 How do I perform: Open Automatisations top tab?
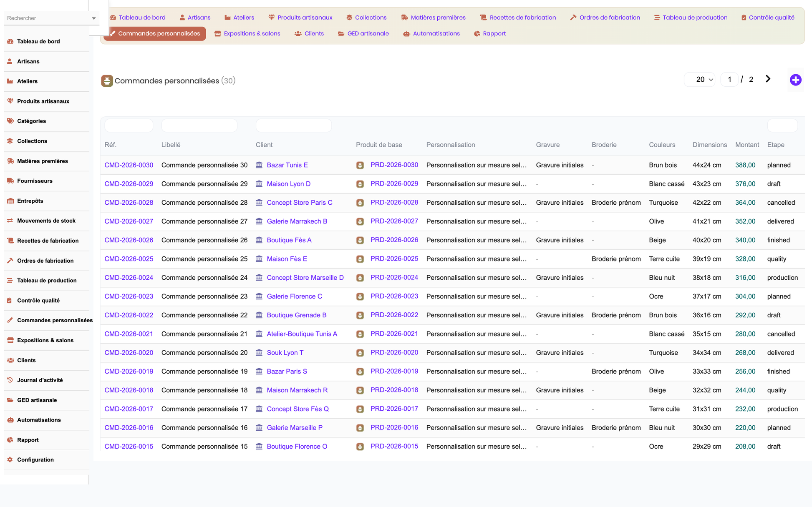[431, 33]
